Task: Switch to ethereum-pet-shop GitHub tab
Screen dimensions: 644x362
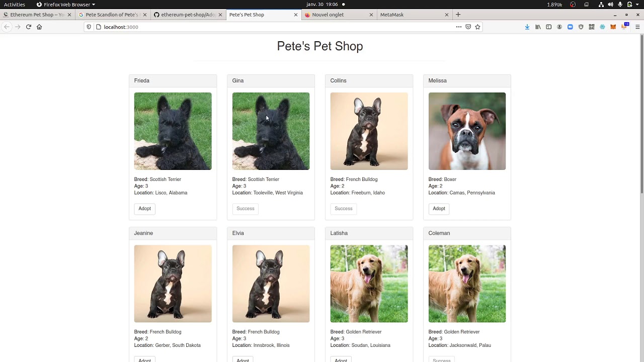Action: tap(188, 15)
